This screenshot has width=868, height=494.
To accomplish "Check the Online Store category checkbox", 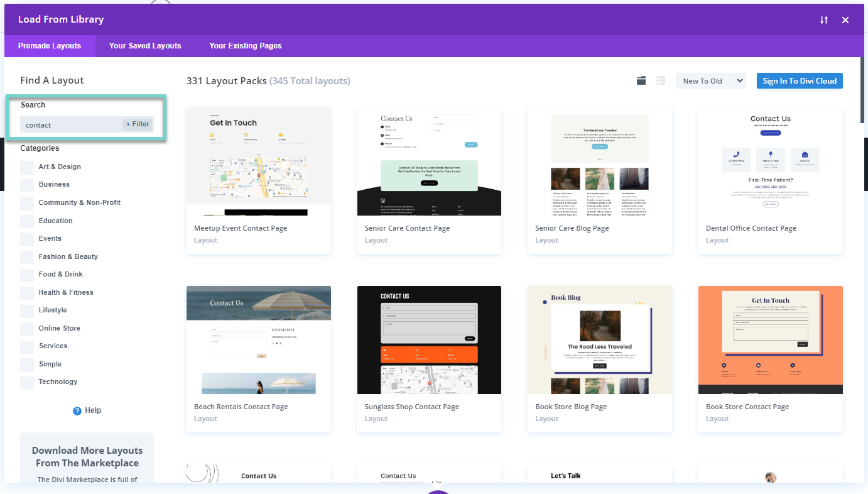I will pos(27,329).
